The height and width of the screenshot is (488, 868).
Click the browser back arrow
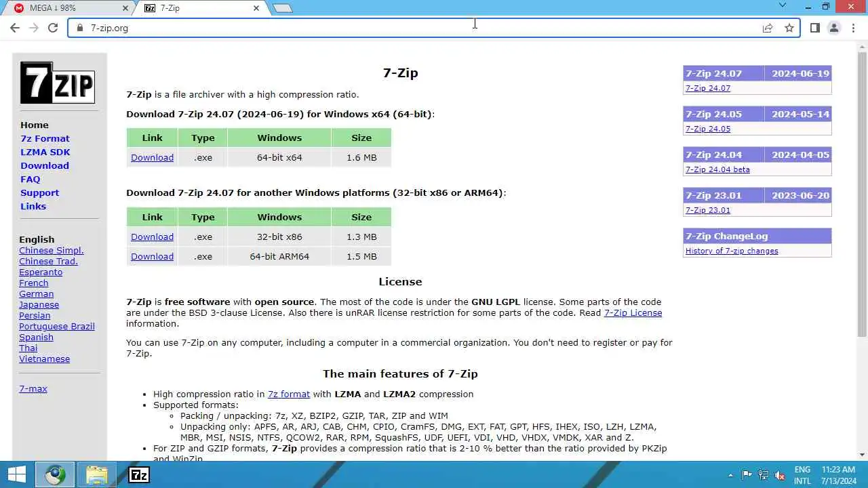[x=15, y=28]
